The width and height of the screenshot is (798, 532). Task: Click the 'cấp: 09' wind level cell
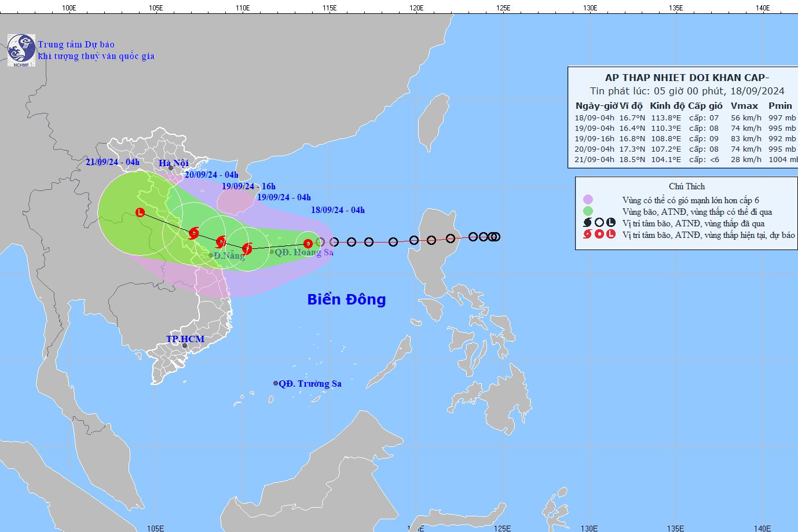coord(704,139)
